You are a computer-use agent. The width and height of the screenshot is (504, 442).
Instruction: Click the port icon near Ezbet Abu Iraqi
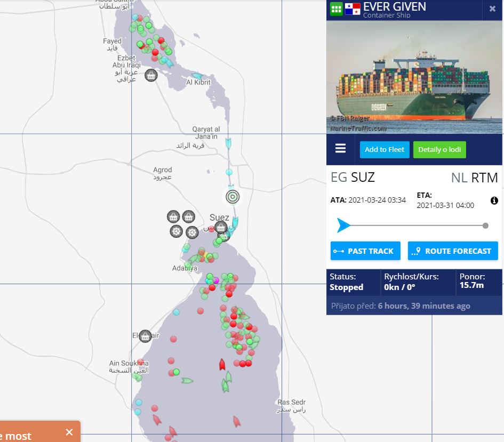(x=151, y=75)
